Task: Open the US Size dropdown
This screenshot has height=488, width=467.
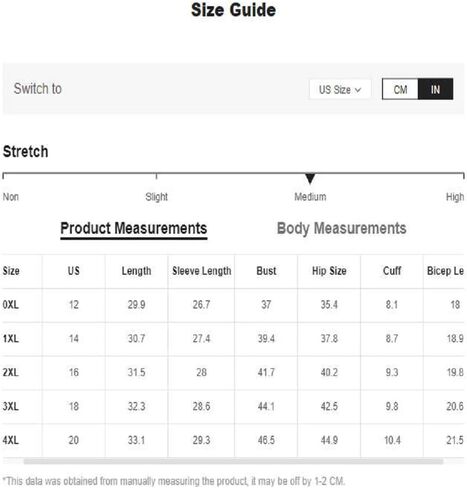Action: click(340, 89)
